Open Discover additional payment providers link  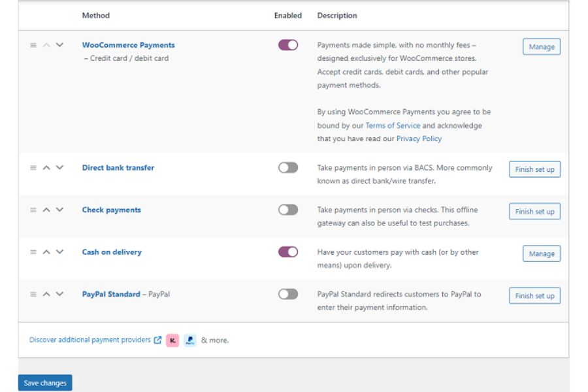pos(90,340)
